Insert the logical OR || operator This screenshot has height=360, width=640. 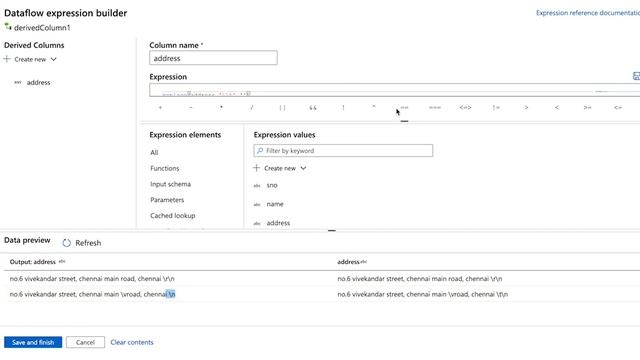point(282,107)
